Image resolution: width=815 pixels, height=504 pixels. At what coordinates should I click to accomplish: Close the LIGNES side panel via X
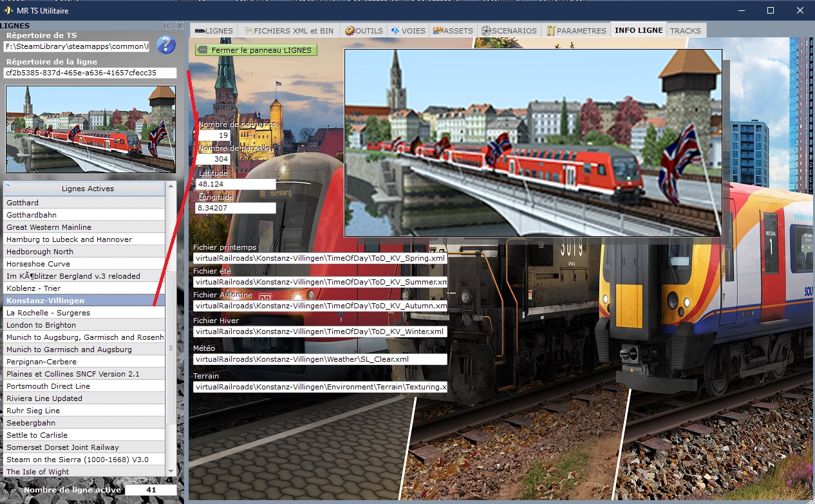click(x=180, y=26)
